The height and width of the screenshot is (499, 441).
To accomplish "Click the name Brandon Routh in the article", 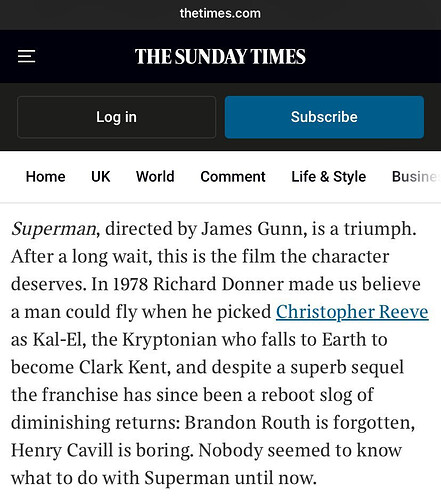I will tap(247, 423).
